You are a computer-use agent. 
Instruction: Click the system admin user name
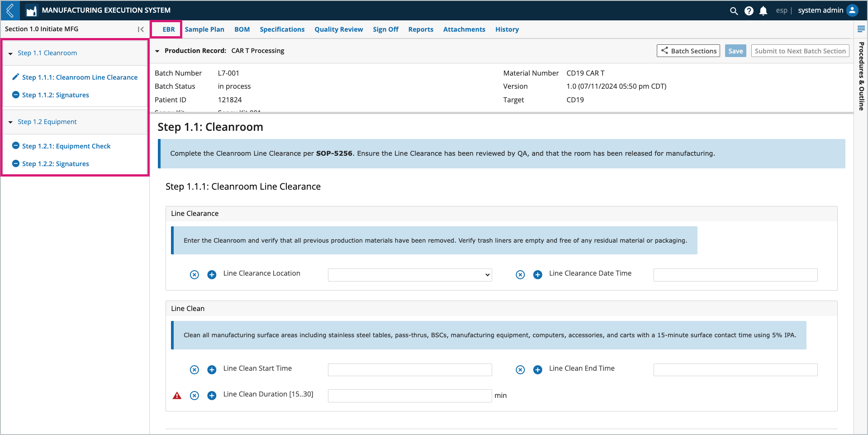(821, 10)
